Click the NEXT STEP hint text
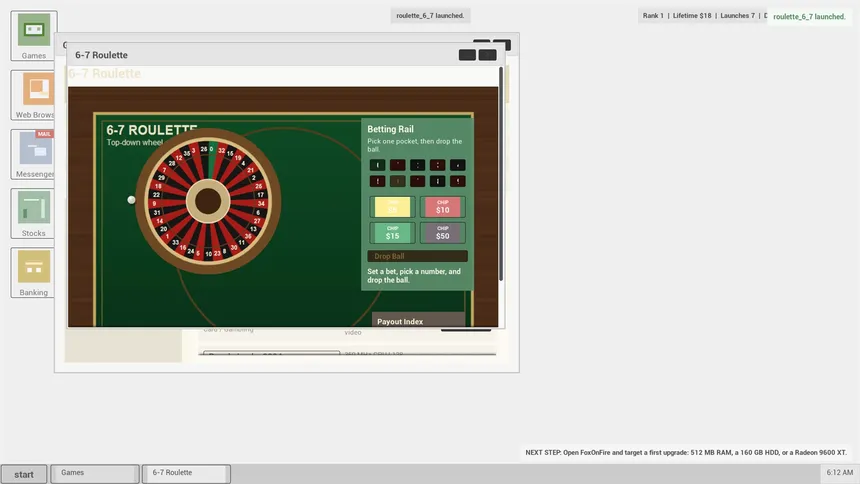Image resolution: width=860 pixels, height=484 pixels. 686,453
